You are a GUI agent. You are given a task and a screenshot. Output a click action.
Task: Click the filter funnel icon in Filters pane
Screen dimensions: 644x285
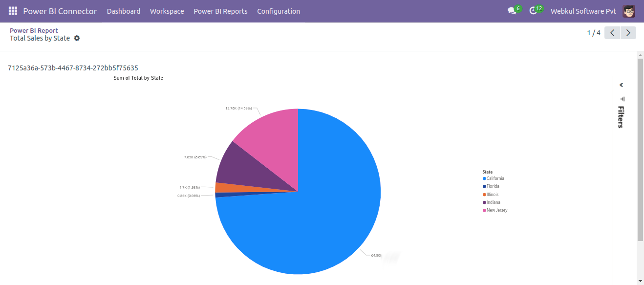(x=622, y=98)
